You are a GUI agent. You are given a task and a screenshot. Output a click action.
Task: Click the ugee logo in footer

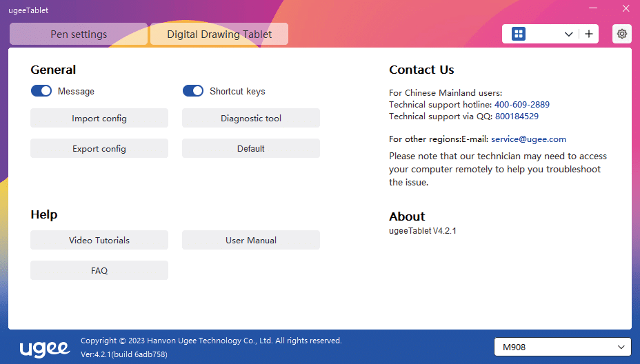click(x=45, y=348)
